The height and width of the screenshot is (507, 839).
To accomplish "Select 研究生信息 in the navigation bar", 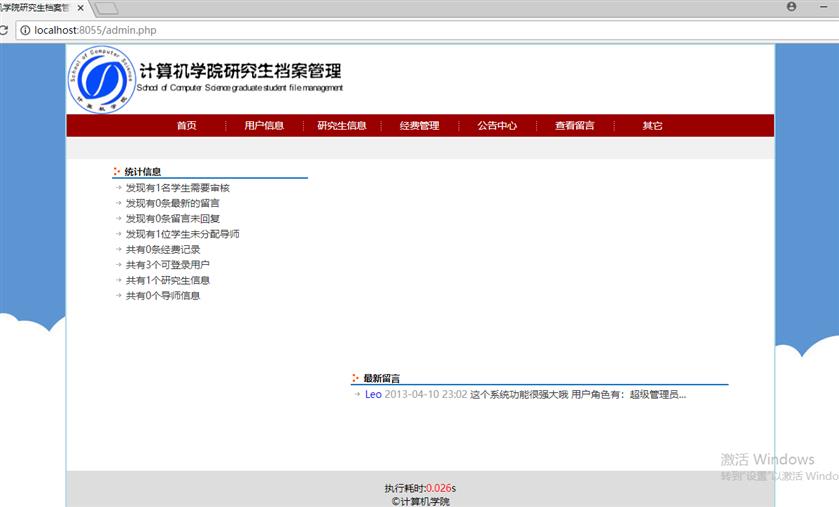I will point(342,126).
